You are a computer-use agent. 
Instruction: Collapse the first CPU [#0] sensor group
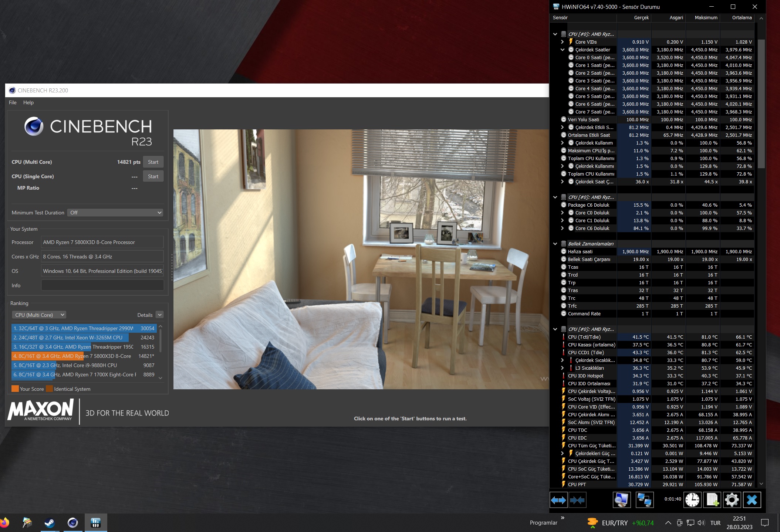pyautogui.click(x=555, y=34)
